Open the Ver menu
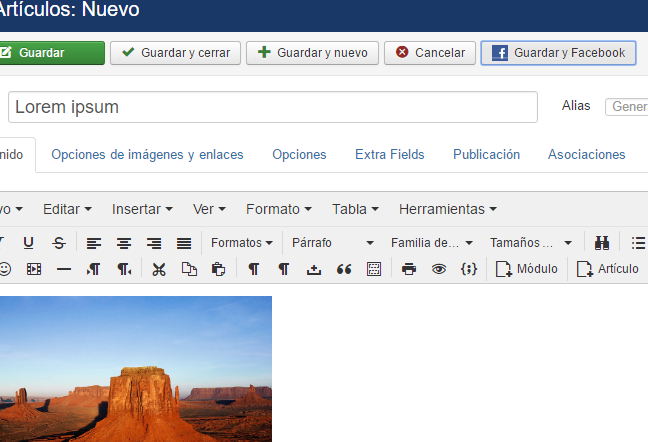This screenshot has height=442, width=648. click(x=209, y=209)
